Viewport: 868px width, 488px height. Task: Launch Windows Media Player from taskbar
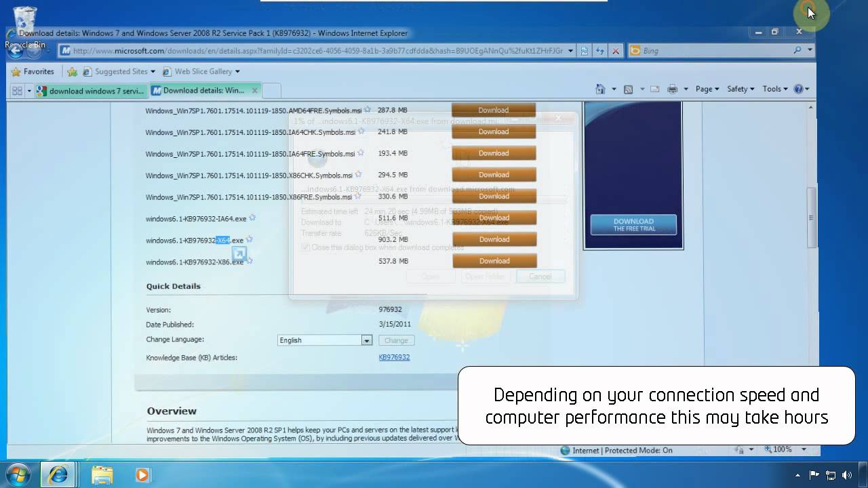tap(142, 475)
